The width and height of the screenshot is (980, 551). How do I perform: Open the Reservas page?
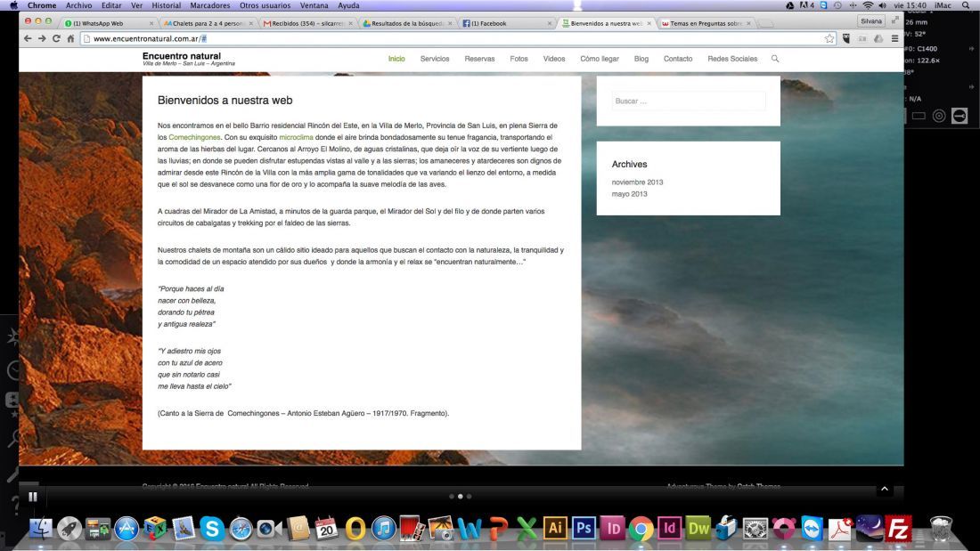coord(479,59)
